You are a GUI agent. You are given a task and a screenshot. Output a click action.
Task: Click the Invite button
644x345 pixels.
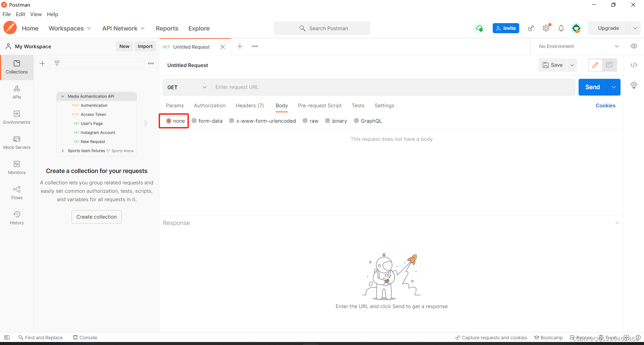506,28
